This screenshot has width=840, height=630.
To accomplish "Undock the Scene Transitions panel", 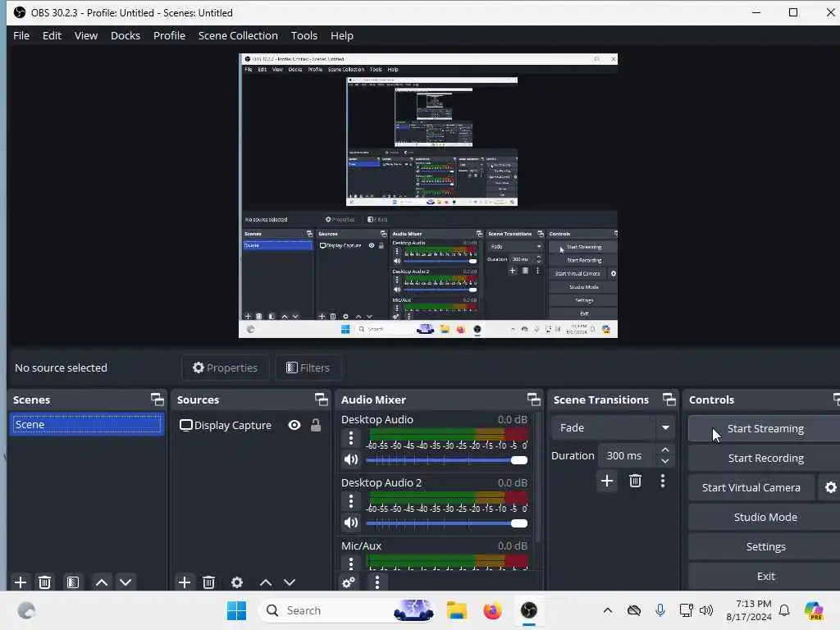I will [x=669, y=399].
